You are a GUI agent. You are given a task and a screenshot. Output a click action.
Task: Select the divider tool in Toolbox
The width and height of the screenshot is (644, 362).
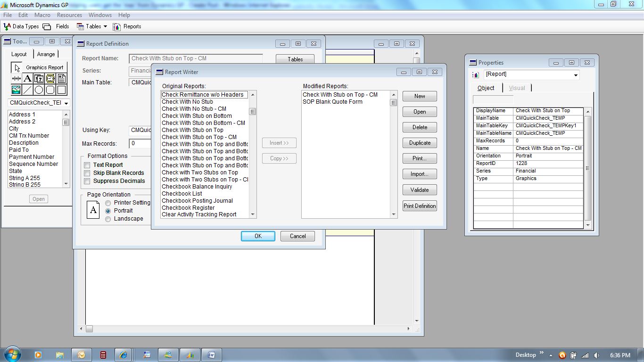point(17,79)
